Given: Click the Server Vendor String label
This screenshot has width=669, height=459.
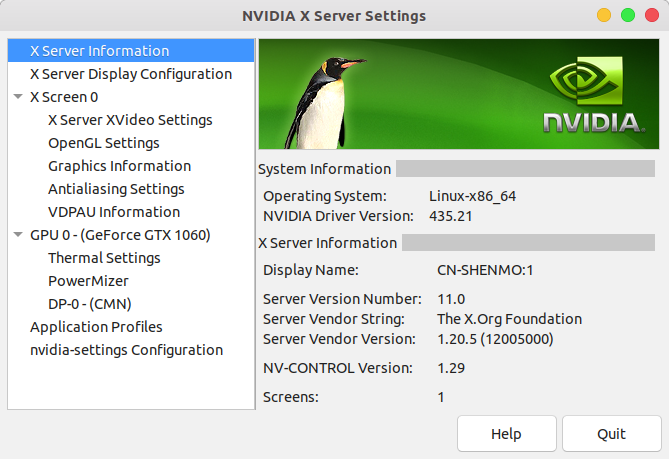Looking at the screenshot, I should [334, 319].
